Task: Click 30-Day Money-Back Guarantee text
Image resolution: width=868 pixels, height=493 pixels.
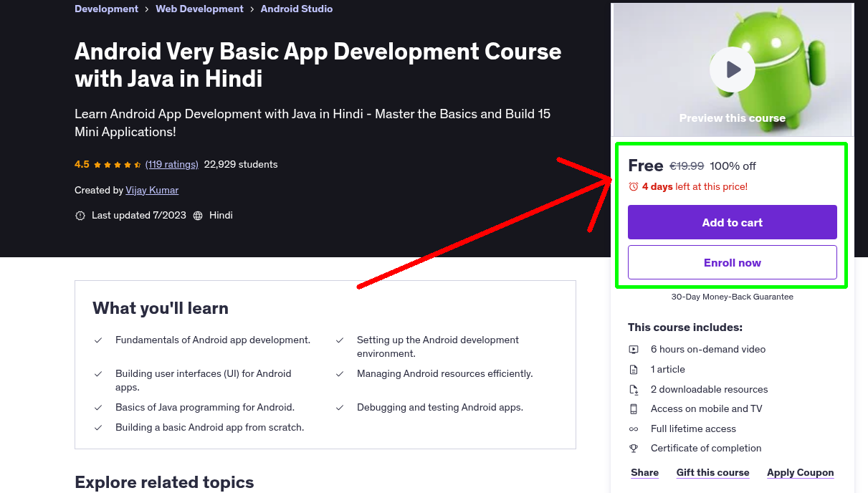Action: (x=733, y=297)
